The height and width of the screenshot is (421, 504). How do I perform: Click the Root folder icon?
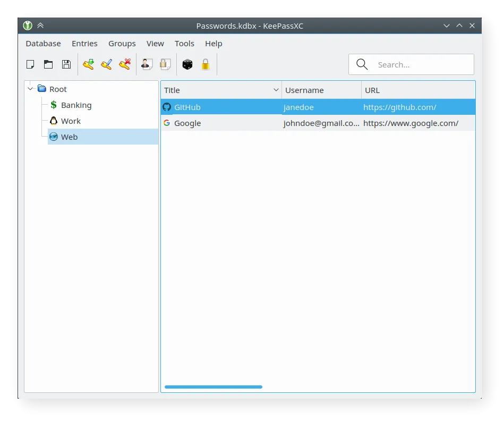tap(42, 88)
